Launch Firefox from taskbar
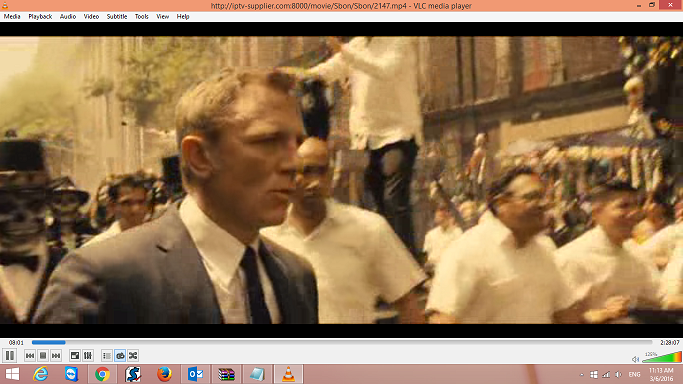The width and height of the screenshot is (683, 384). click(164, 374)
